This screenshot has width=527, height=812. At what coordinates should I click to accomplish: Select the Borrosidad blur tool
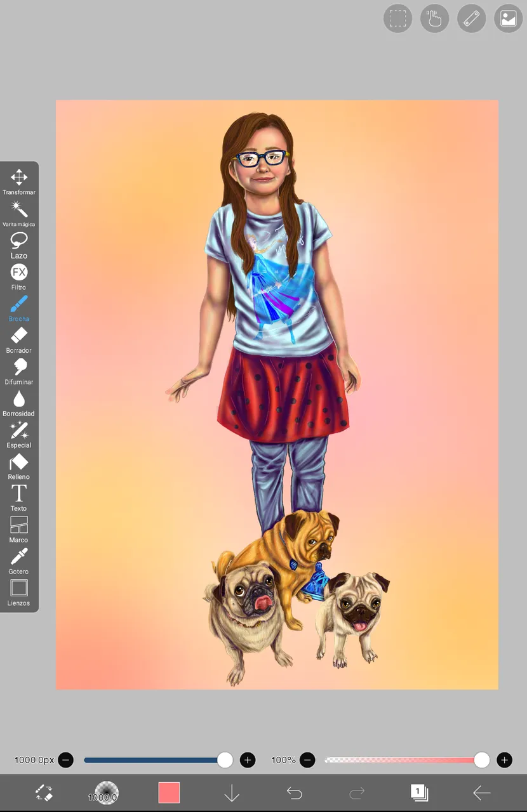pos(19,403)
